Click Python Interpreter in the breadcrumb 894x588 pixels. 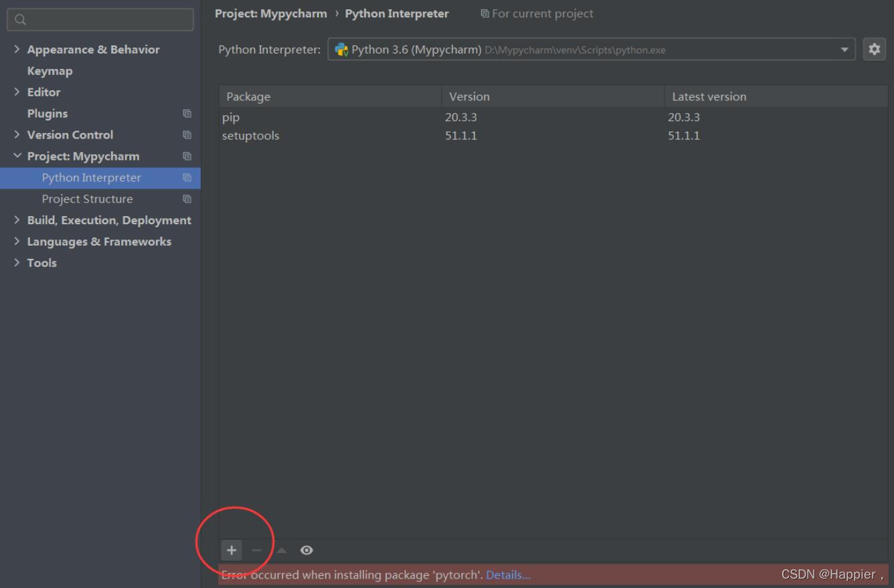click(397, 13)
